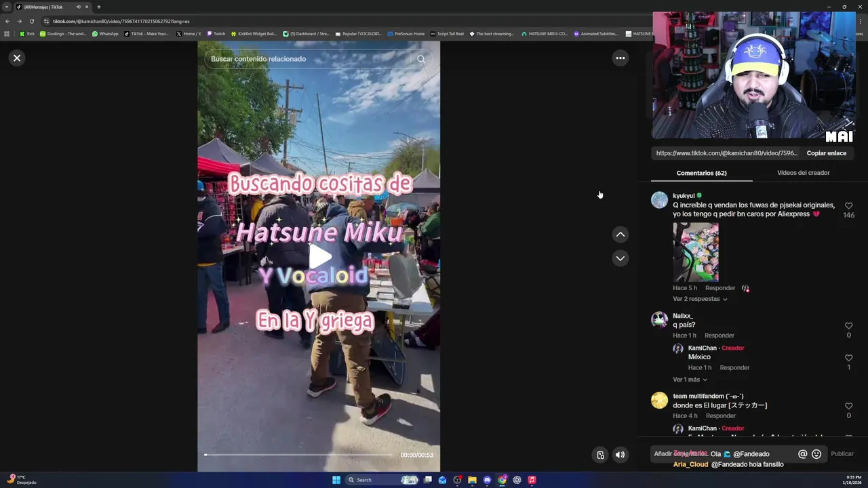868x488 pixels.
Task: Close the TikTok video viewer
Action: (x=17, y=58)
